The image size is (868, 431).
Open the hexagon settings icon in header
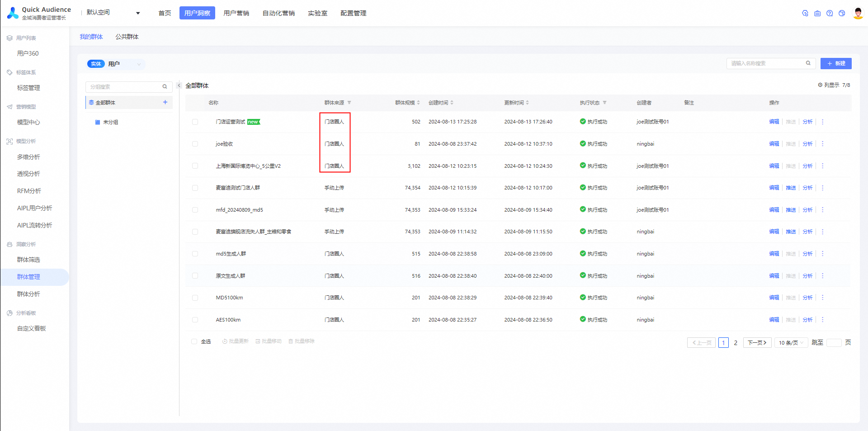click(805, 13)
